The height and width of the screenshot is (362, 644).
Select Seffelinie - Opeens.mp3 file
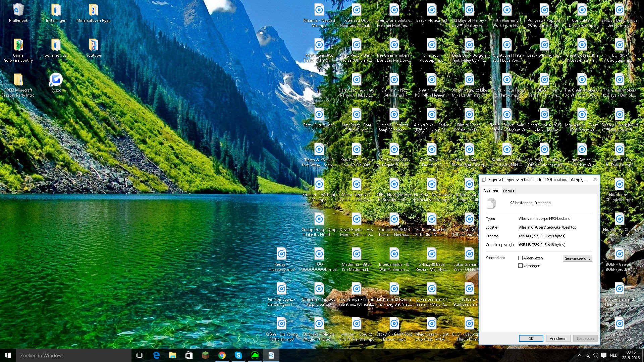[620, 329]
